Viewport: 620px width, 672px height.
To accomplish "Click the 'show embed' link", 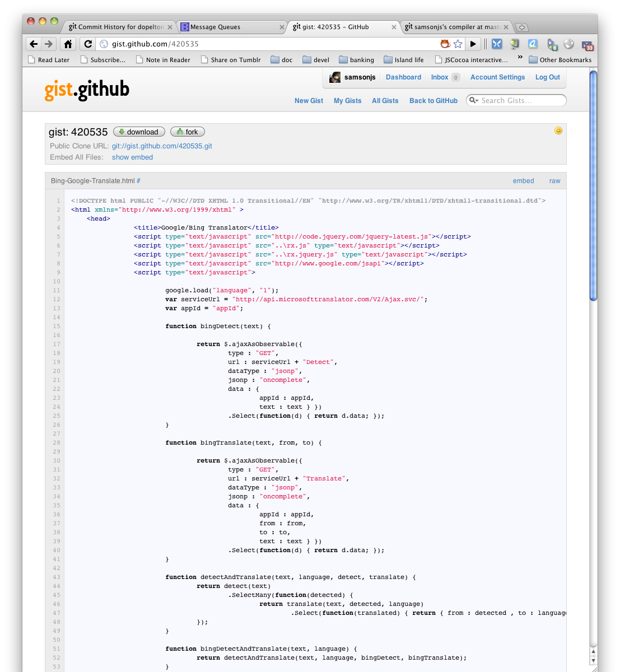I will click(x=132, y=157).
